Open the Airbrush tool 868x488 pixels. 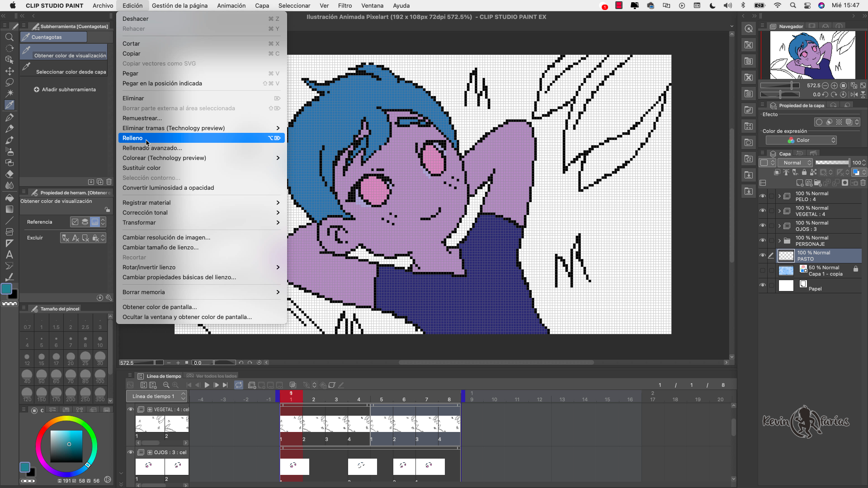click(9, 151)
